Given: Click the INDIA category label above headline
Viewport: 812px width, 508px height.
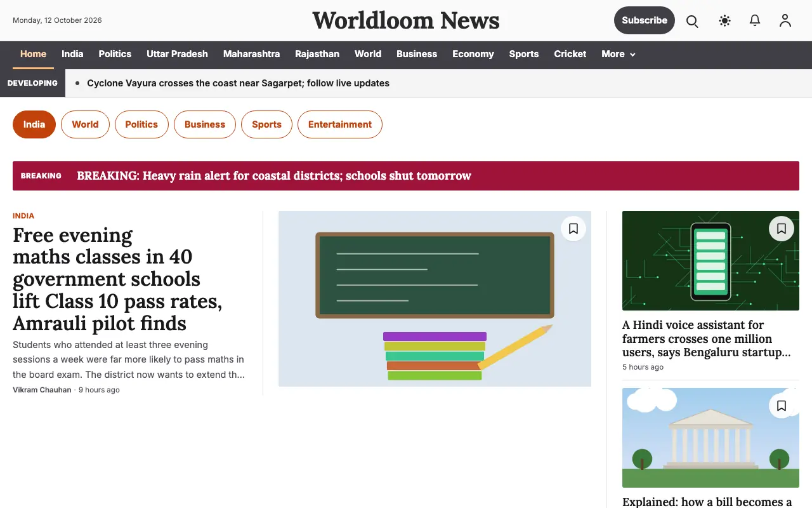Looking at the screenshot, I should point(23,216).
